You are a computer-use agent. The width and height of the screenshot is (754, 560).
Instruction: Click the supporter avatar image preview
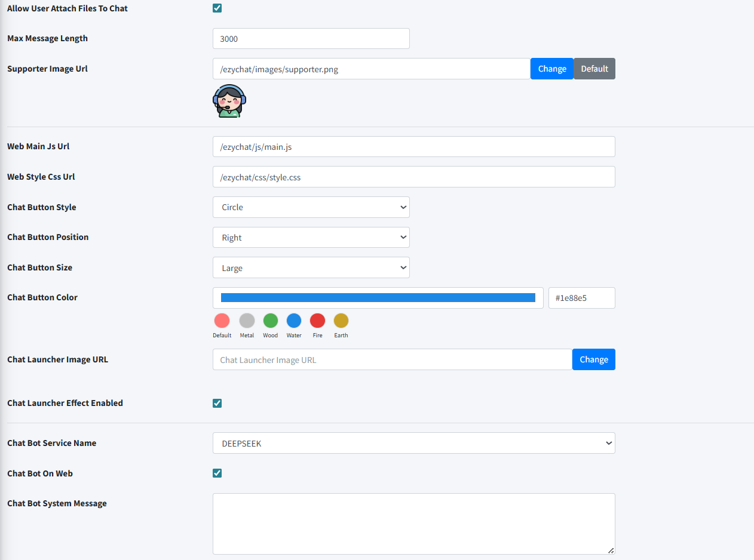(229, 101)
